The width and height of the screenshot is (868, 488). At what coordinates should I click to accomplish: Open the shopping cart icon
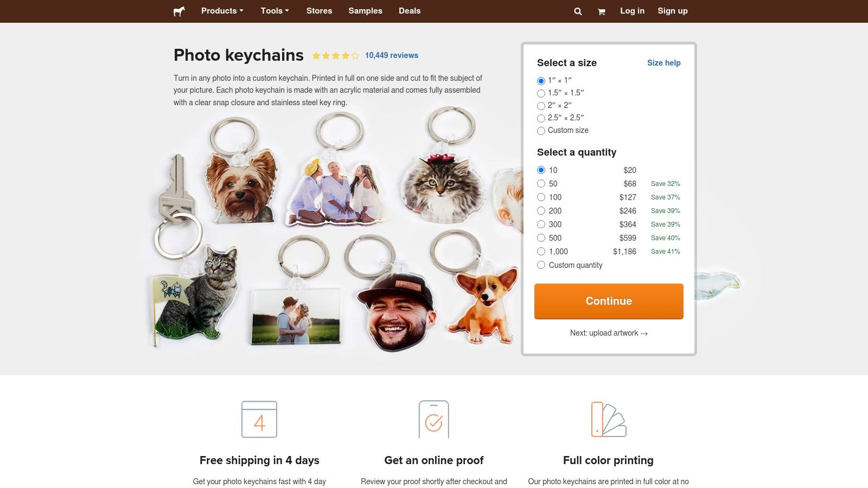pyautogui.click(x=601, y=11)
